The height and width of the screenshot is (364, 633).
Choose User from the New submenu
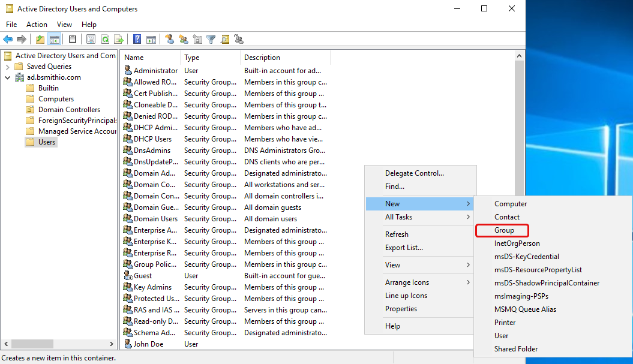point(502,336)
